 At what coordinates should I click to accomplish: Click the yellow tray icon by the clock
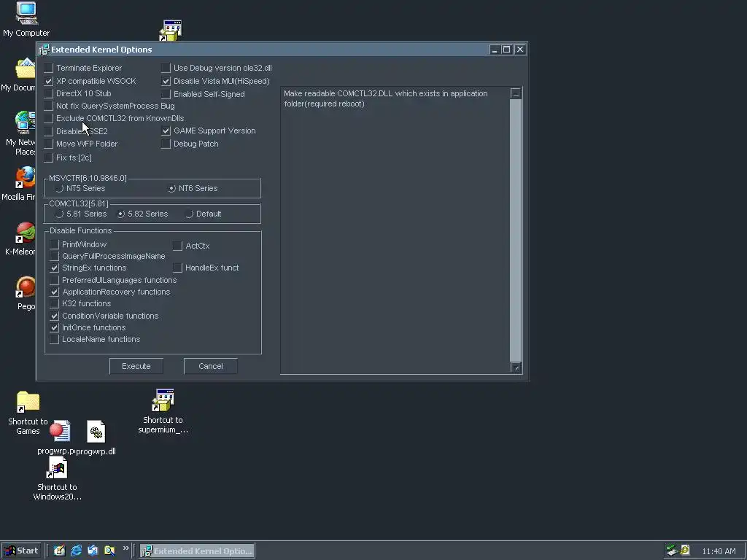coord(685,550)
